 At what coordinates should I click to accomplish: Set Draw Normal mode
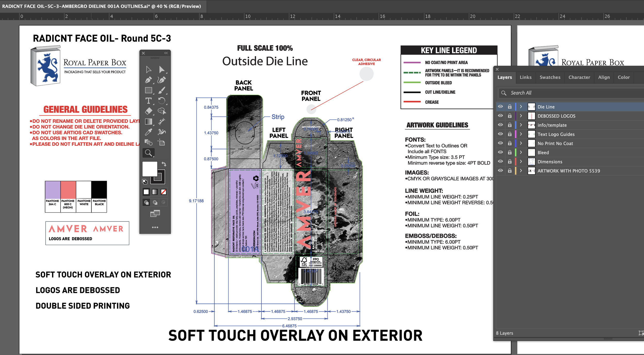[x=146, y=202]
